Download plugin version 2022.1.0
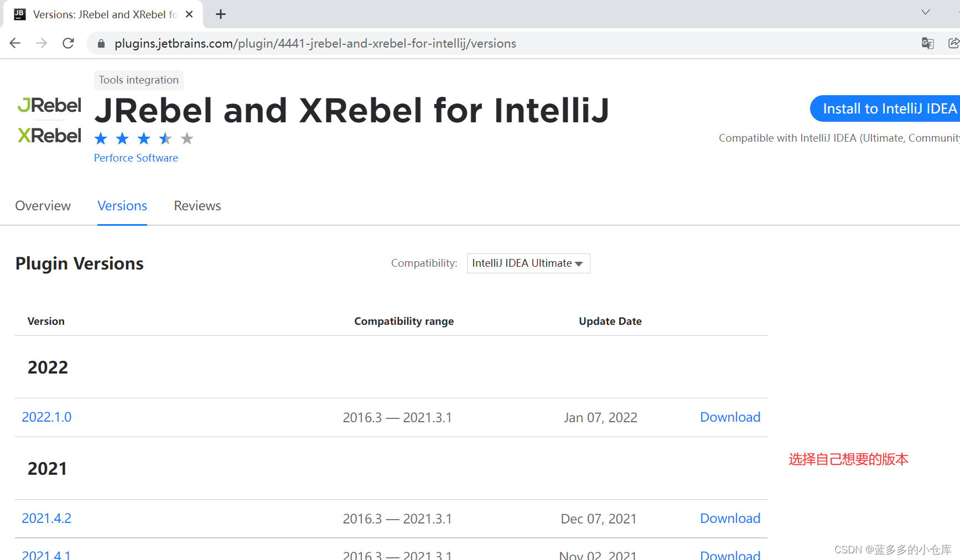This screenshot has height=560, width=960. 730,417
